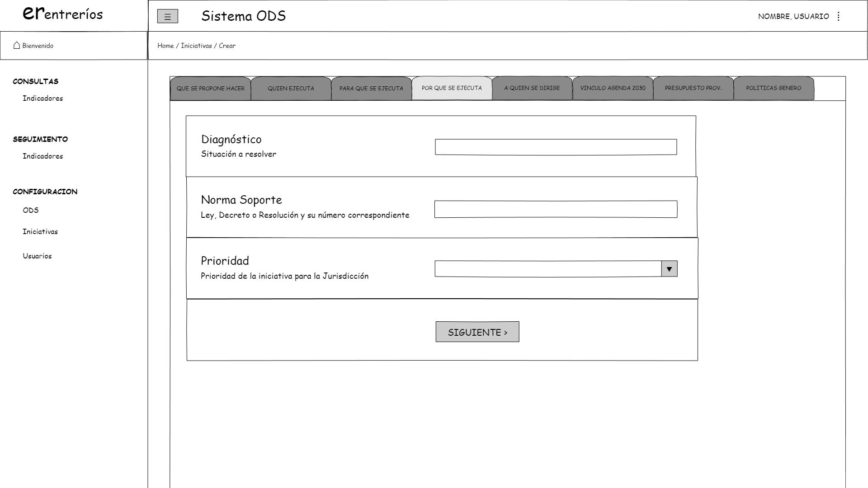The height and width of the screenshot is (488, 868).
Task: Switch to PRESUPUESTO PROV. tab
Action: click(693, 88)
